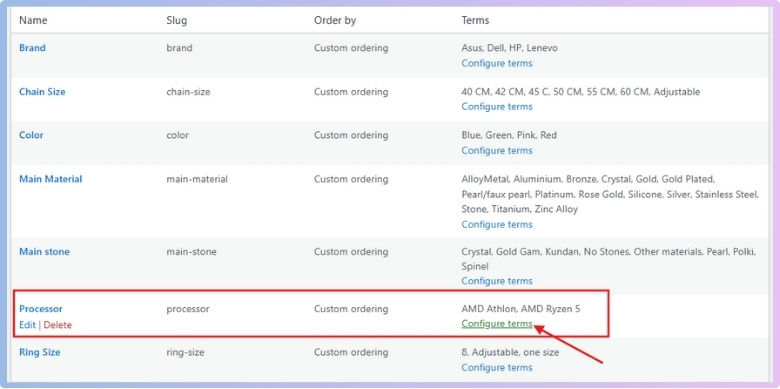This screenshot has height=389, width=780.
Task: Click Custom ordering in Processor row
Action: tap(351, 309)
